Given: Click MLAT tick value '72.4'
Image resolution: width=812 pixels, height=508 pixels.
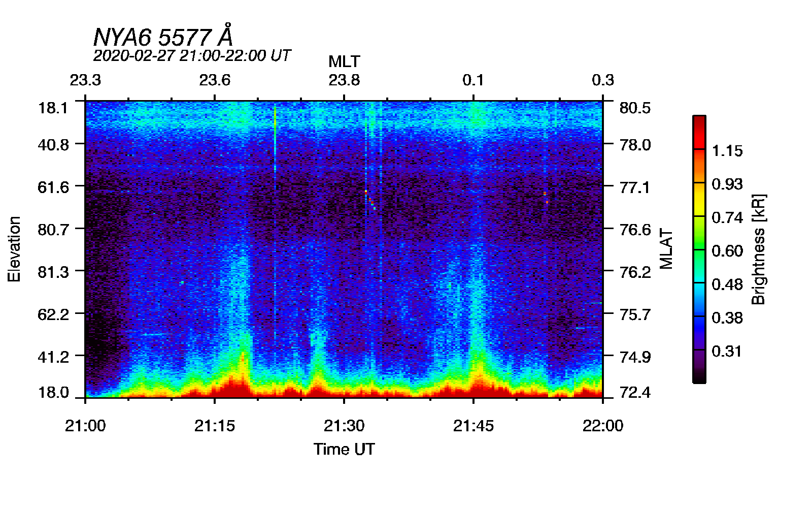Looking at the screenshot, I should tap(635, 393).
